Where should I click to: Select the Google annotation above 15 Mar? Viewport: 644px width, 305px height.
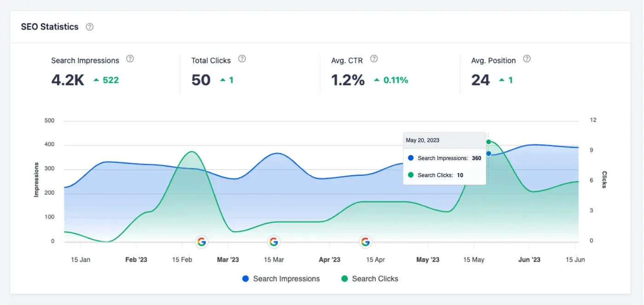pyautogui.click(x=274, y=242)
